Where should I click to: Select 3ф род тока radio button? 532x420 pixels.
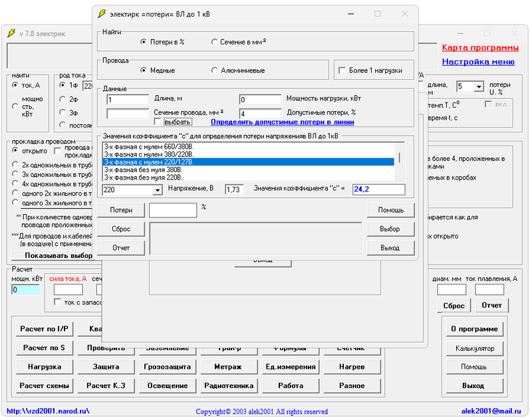63,112
